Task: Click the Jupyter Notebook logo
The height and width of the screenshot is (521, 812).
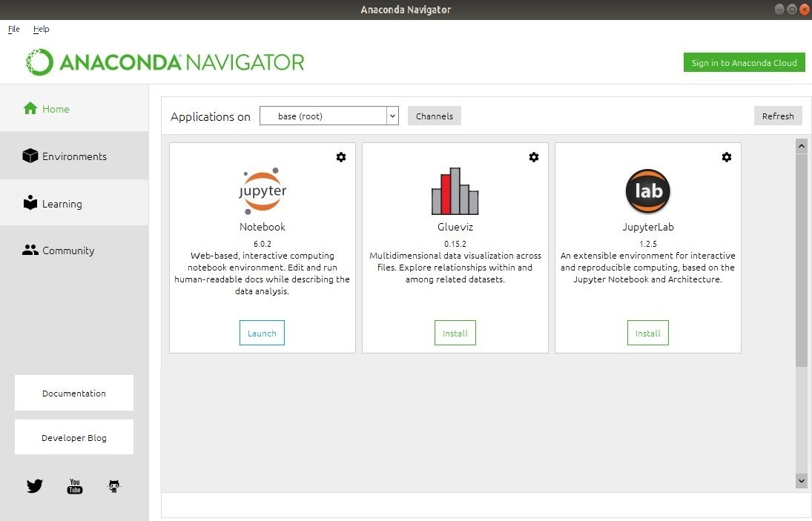Action: 263,191
